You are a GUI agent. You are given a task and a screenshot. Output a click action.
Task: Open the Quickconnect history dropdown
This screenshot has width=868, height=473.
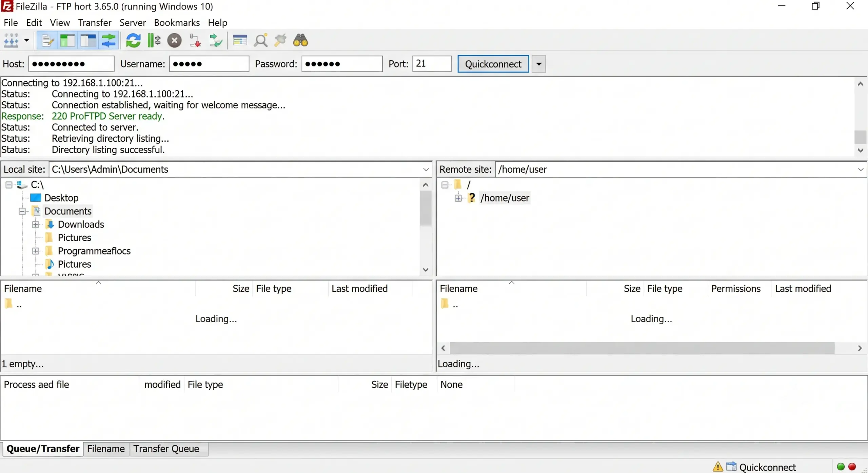click(538, 64)
